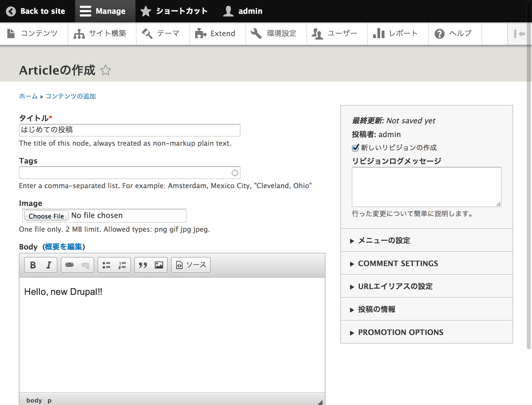The image size is (532, 405).
Task: Insert a numbered list
Action: (x=122, y=265)
